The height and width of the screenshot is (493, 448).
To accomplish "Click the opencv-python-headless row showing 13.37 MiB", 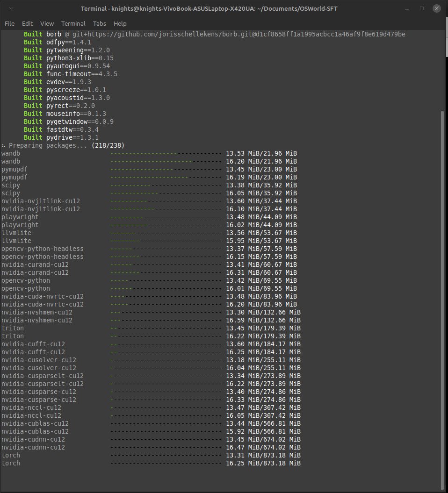I will point(149,249).
